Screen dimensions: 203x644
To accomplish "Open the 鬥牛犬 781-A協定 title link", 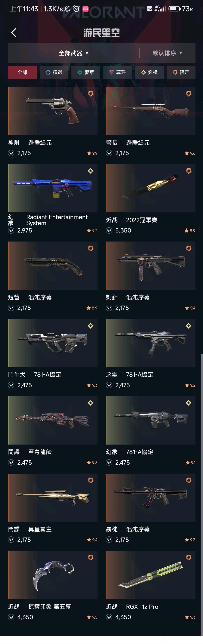I will point(35,374).
